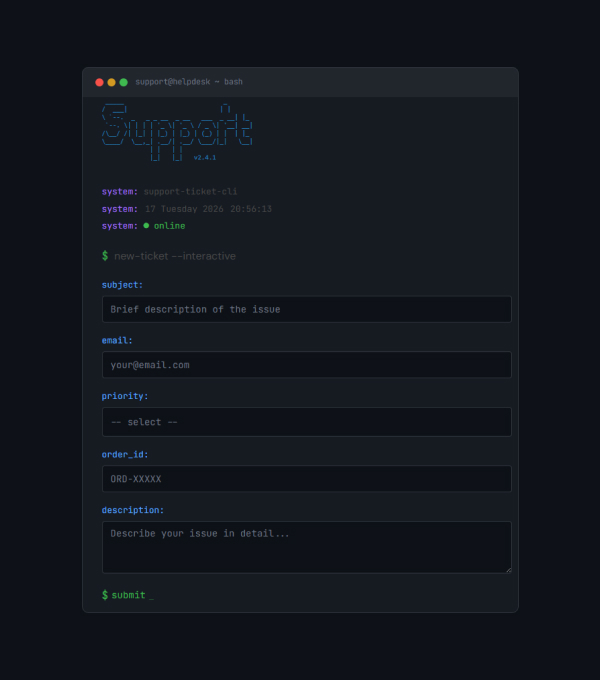
Task: Focus the email input field
Action: (x=306, y=365)
